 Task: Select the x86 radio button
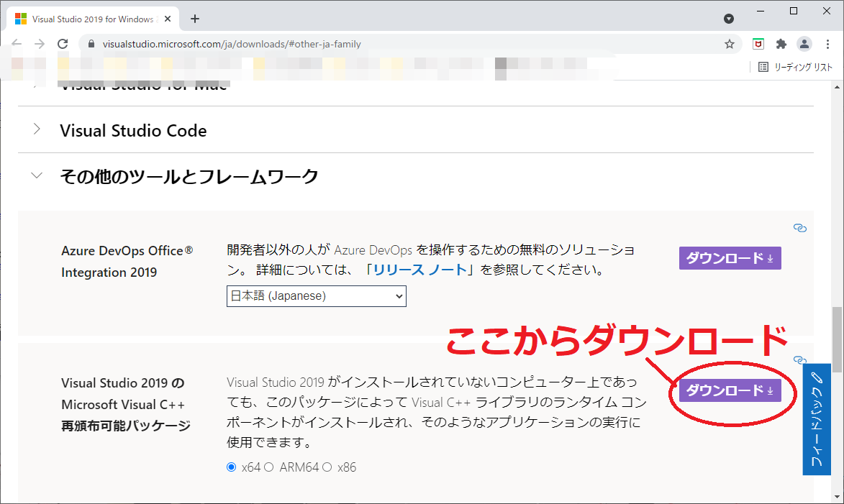327,467
